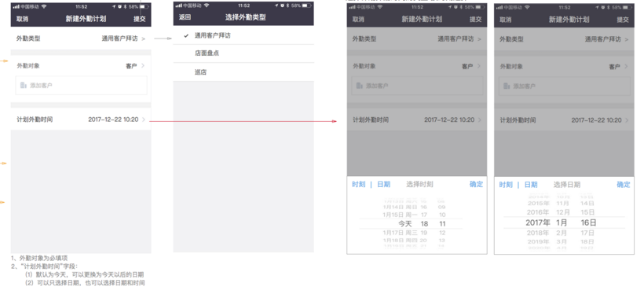Confirm with 确定 in time picker

click(x=477, y=184)
